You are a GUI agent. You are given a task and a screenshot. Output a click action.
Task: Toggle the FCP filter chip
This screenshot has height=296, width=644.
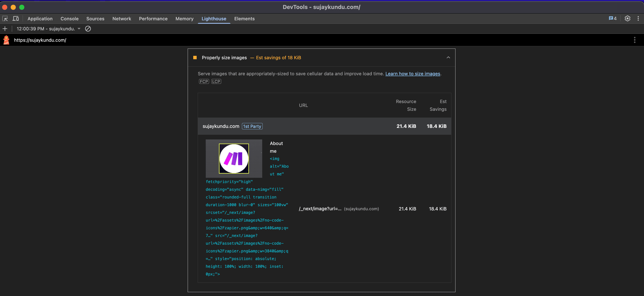click(204, 81)
